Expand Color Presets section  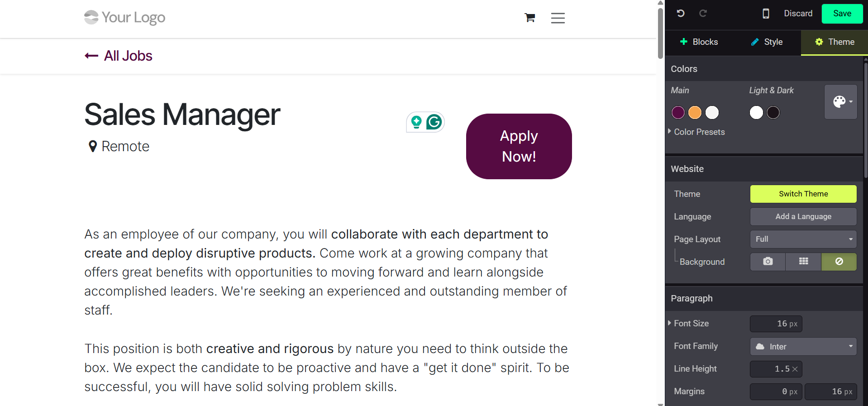[x=699, y=132]
